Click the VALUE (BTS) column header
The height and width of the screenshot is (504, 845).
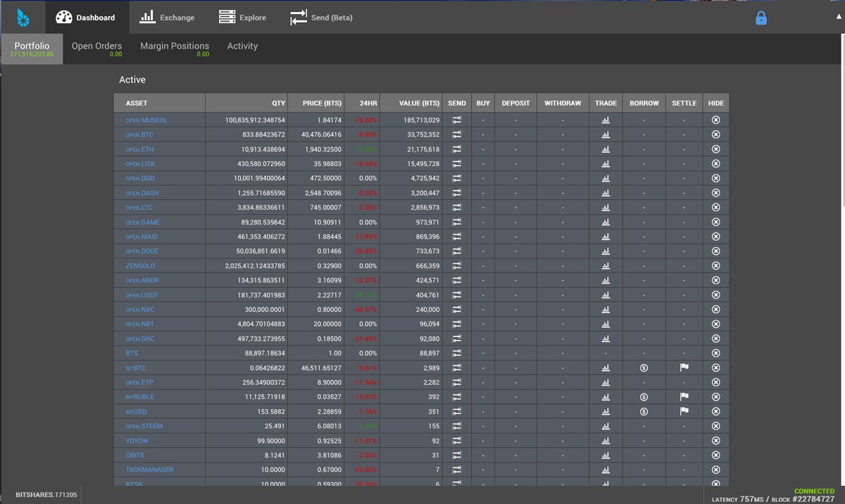pos(411,103)
